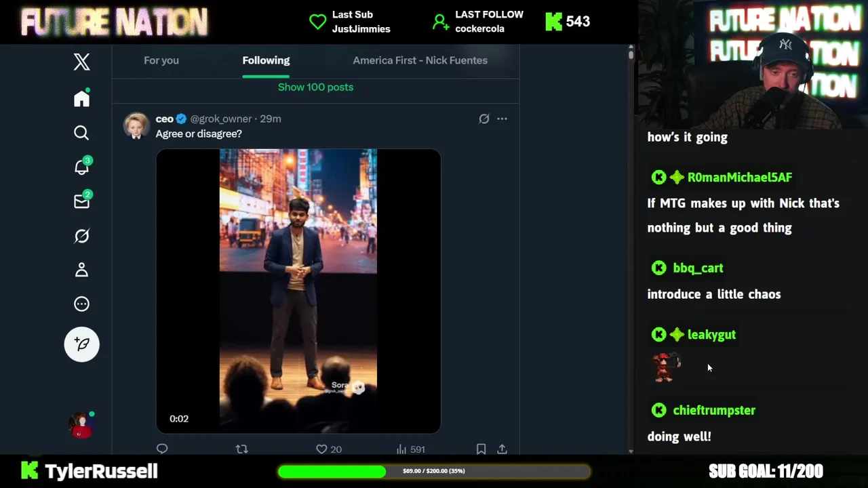Click the ceo display name
Viewport: 868px width, 488px height.
click(165, 119)
